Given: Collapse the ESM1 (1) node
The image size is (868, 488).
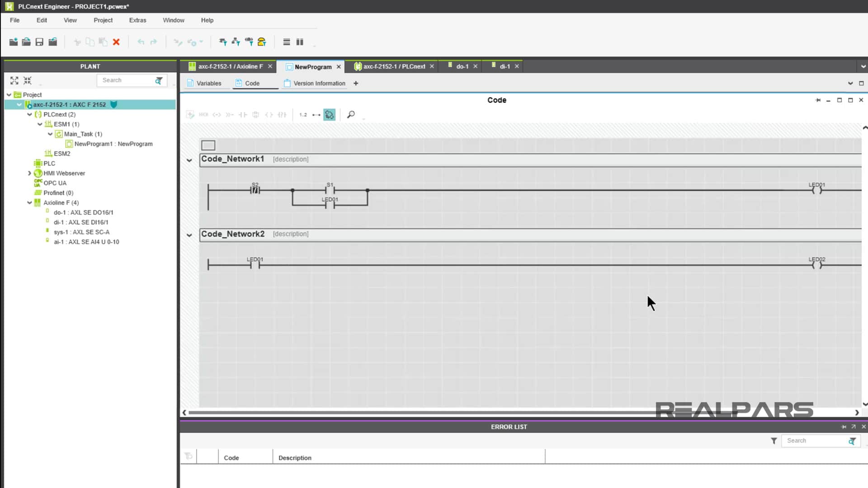Looking at the screenshot, I should (x=40, y=124).
